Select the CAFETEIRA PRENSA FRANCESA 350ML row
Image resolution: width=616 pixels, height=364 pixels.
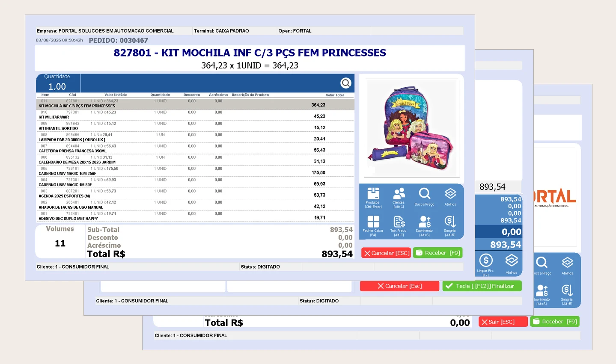(x=195, y=148)
